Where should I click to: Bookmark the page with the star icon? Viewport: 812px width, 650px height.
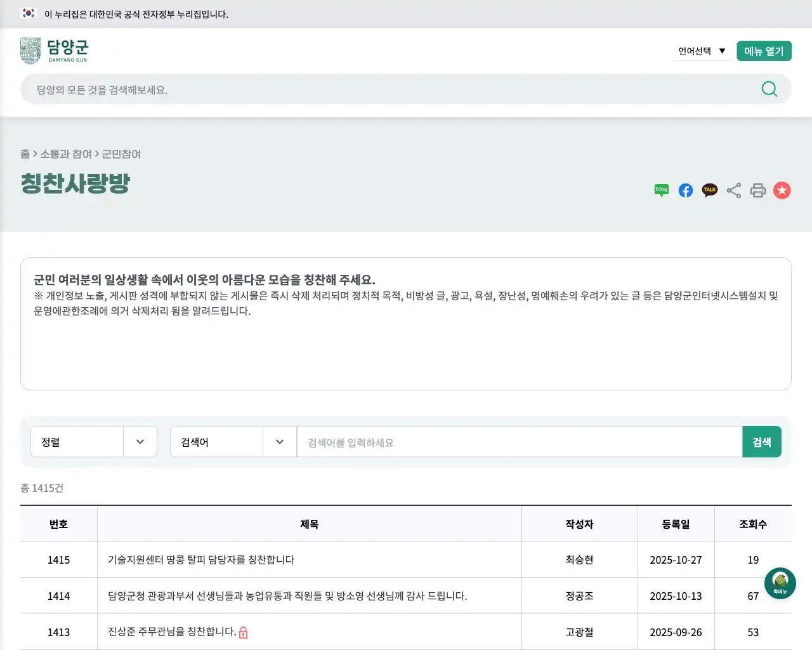pos(782,190)
